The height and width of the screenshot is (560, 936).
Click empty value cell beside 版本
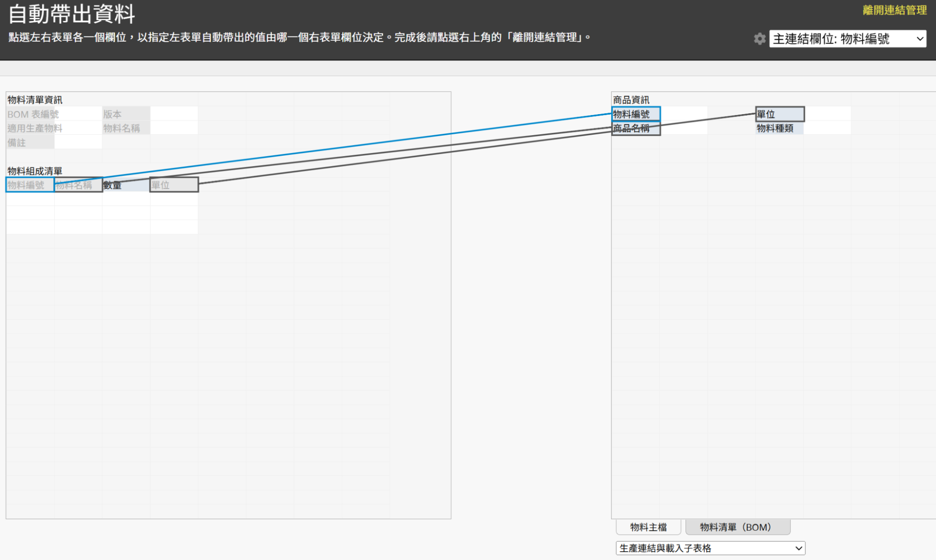click(x=174, y=114)
